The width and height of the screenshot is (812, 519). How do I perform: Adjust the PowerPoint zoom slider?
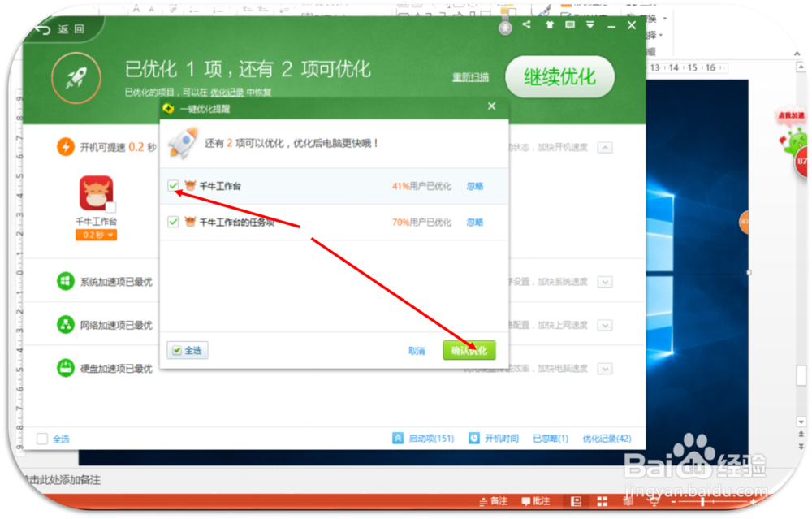click(x=702, y=501)
